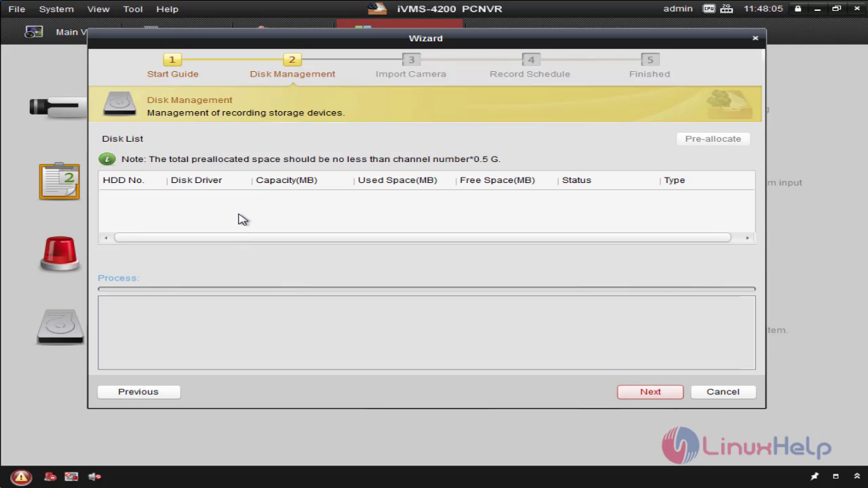The height and width of the screenshot is (488, 868).
Task: Click the hard disk icon in main window
Action: pos(60,327)
